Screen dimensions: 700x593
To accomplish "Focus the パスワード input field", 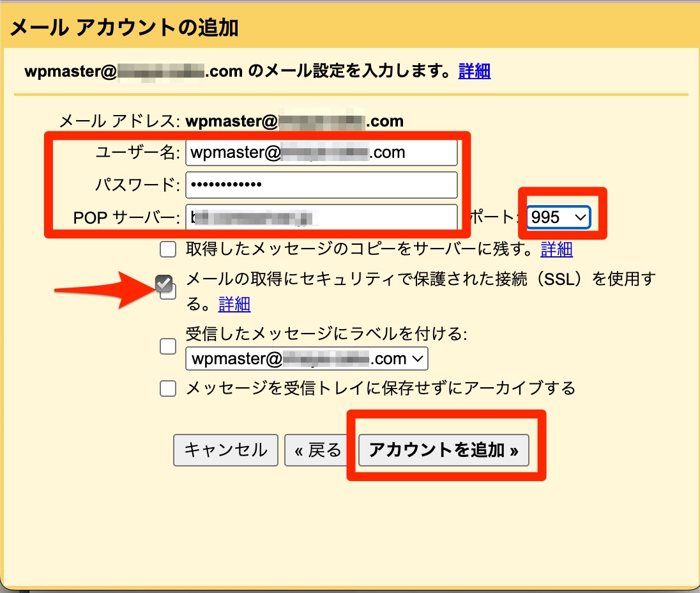I will coord(321,185).
